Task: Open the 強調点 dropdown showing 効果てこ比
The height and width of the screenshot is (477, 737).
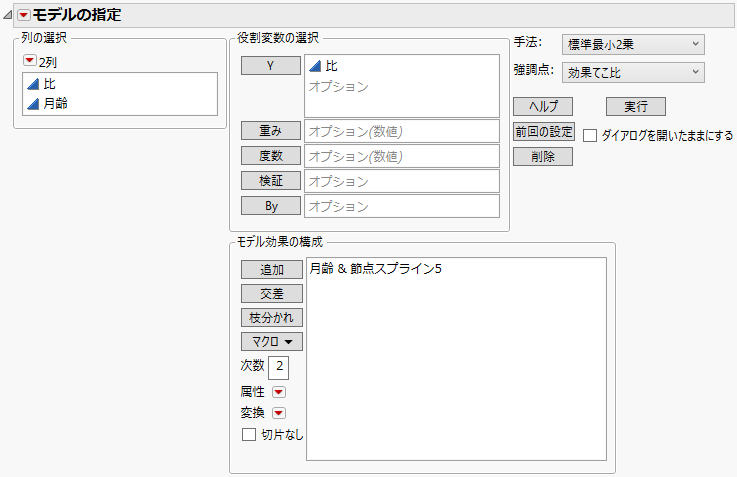Action: [x=633, y=72]
